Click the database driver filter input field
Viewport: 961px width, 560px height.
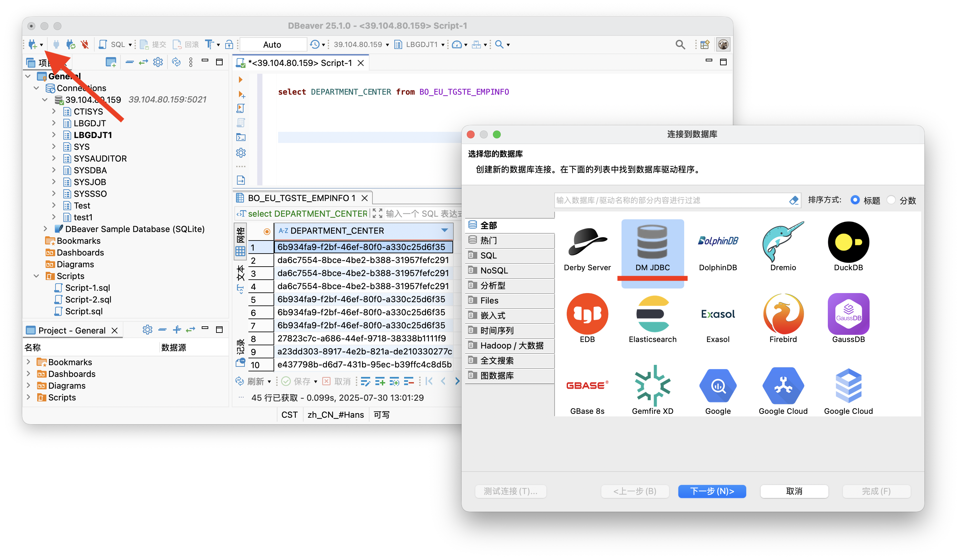point(667,200)
